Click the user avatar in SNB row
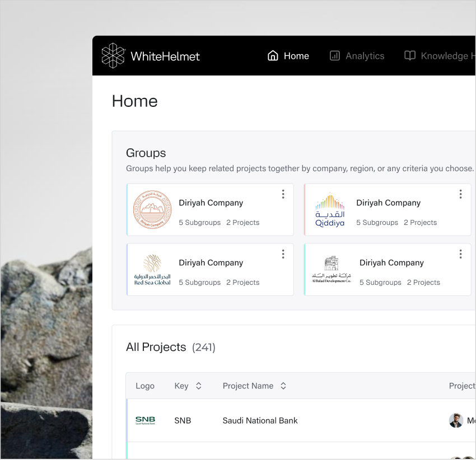476x460 pixels. coord(456,421)
